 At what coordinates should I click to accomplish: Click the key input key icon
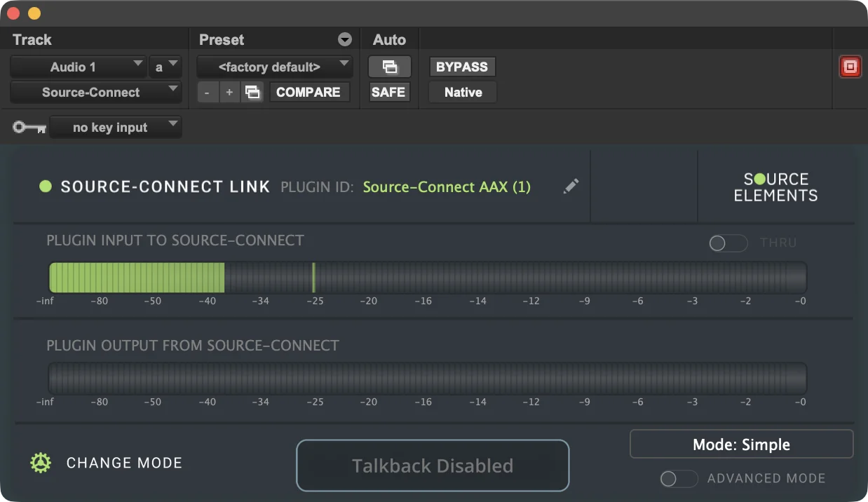[29, 128]
